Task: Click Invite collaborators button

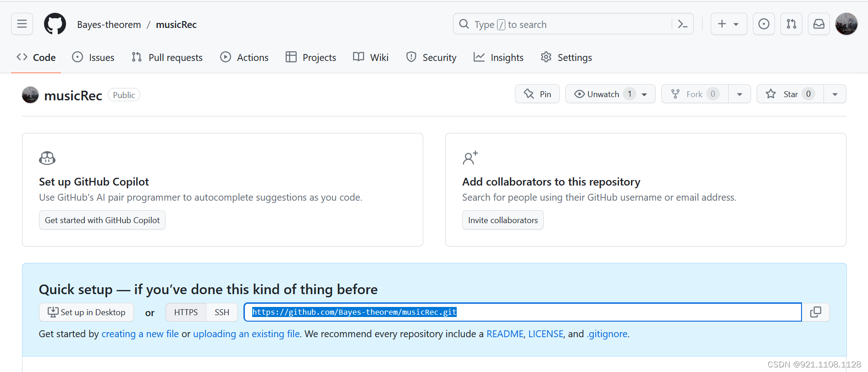Action: tap(503, 220)
